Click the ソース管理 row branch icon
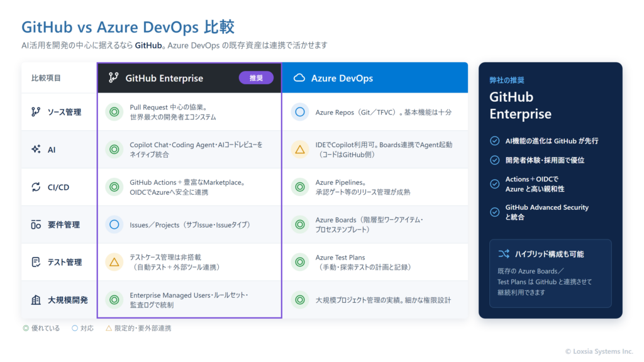Image resolution: width=644 pixels, height=362 pixels. (36, 112)
